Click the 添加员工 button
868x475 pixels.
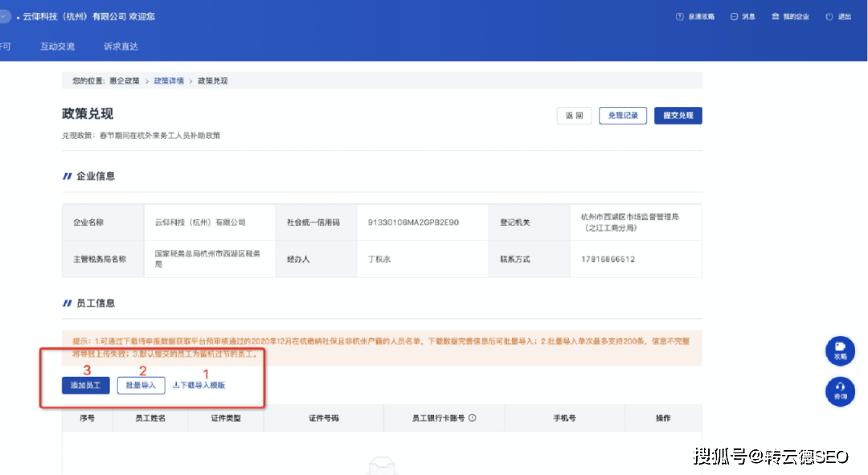coord(86,385)
